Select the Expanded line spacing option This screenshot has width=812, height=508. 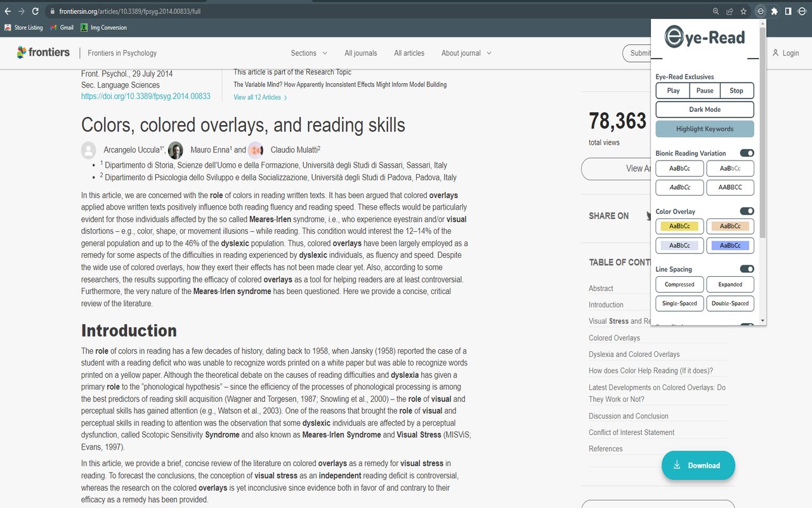[730, 284]
